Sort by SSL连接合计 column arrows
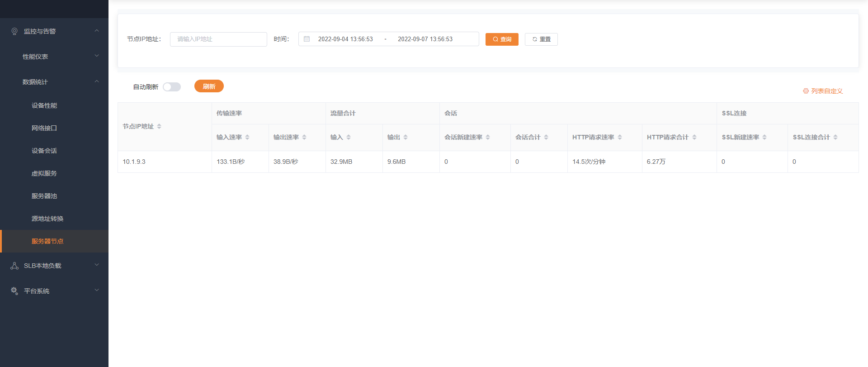Image resolution: width=868 pixels, height=367 pixels. pos(835,138)
